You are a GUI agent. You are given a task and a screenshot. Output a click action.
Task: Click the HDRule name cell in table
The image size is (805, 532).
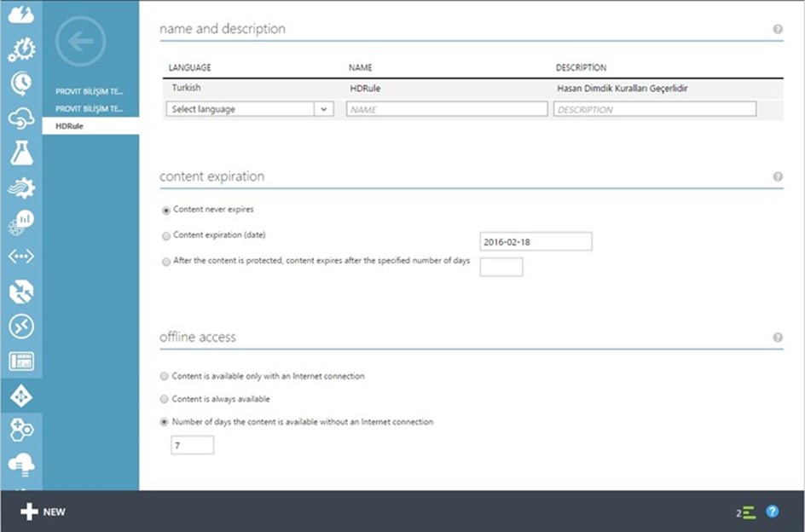coord(365,89)
